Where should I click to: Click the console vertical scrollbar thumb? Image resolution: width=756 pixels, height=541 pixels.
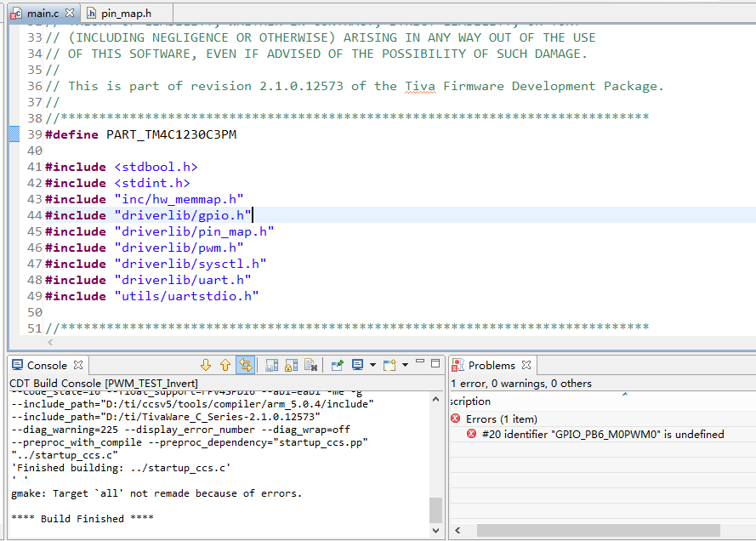(x=436, y=510)
